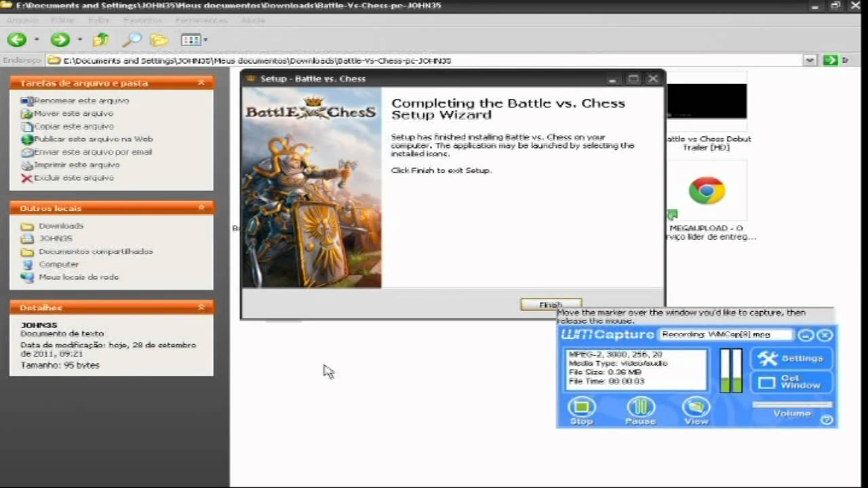
Task: Open the Favoritos menu
Action: point(142,20)
